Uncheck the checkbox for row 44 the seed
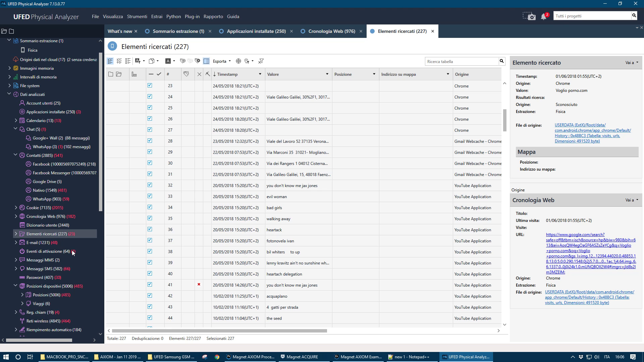Screen dimensions: 644x362 150,318
